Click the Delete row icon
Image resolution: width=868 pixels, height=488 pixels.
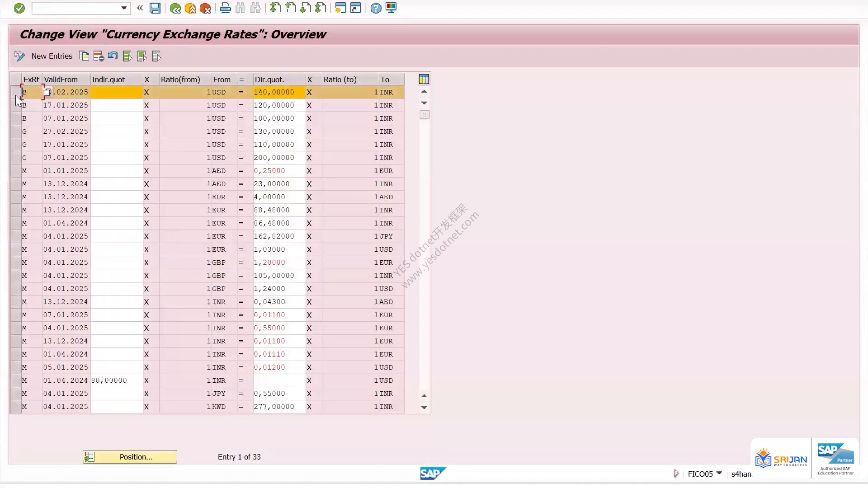click(99, 56)
